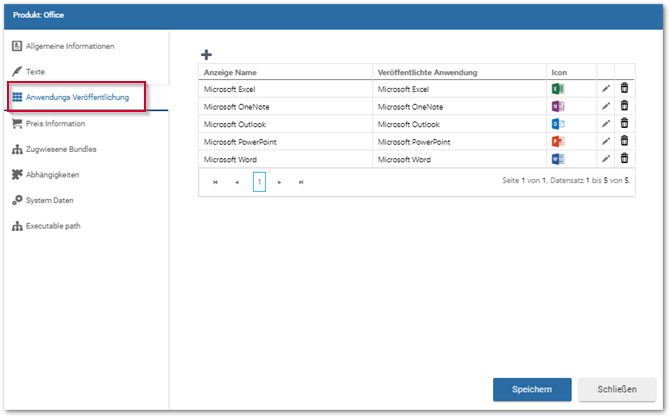Delete the Microsoft Word row with trash icon
The width and height of the screenshot is (670, 417).
coord(624,158)
